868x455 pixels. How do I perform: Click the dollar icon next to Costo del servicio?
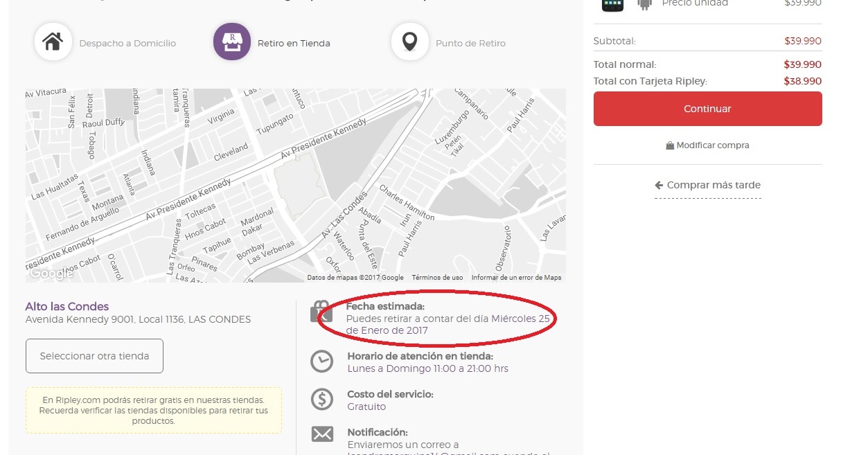(321, 400)
